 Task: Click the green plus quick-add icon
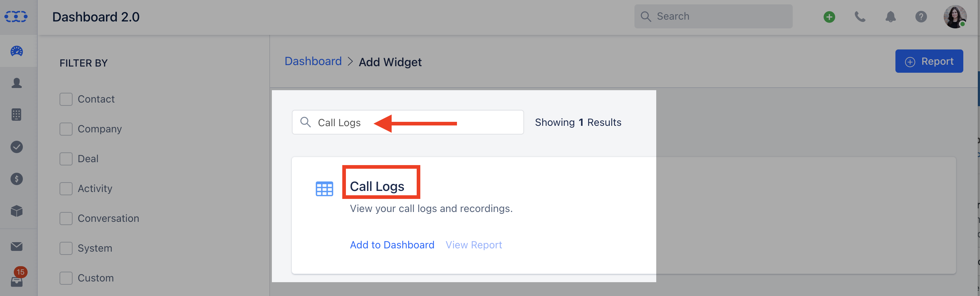pyautogui.click(x=829, y=17)
